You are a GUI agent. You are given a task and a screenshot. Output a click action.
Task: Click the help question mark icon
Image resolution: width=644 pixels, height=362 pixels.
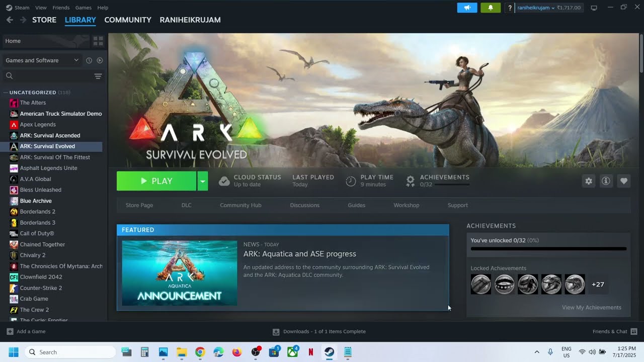[510, 8]
